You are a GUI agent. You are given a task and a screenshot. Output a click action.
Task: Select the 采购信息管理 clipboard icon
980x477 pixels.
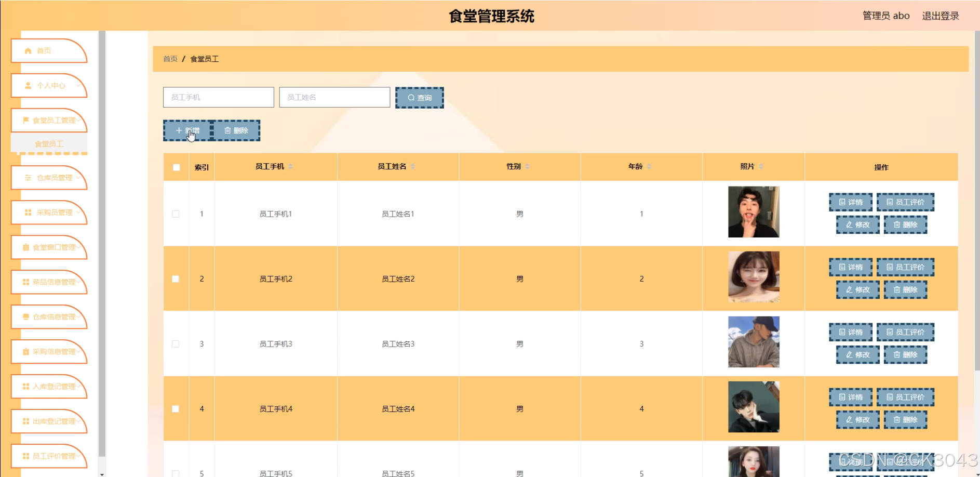[x=26, y=352]
